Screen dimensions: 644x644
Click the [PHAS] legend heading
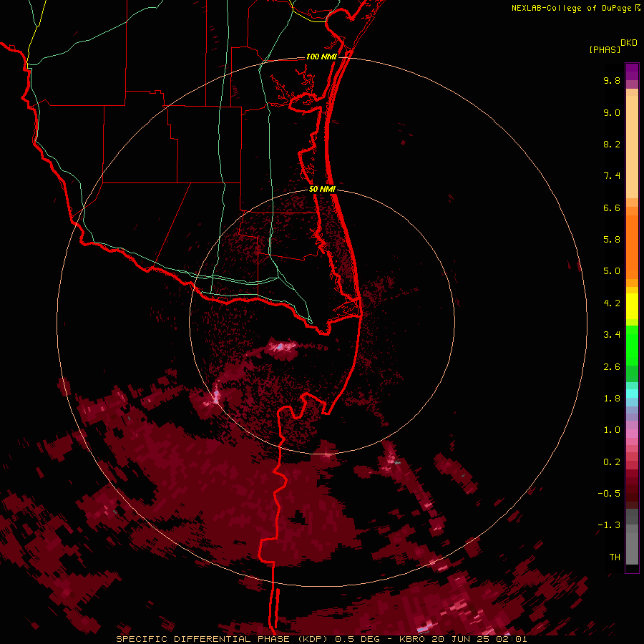coord(605,50)
